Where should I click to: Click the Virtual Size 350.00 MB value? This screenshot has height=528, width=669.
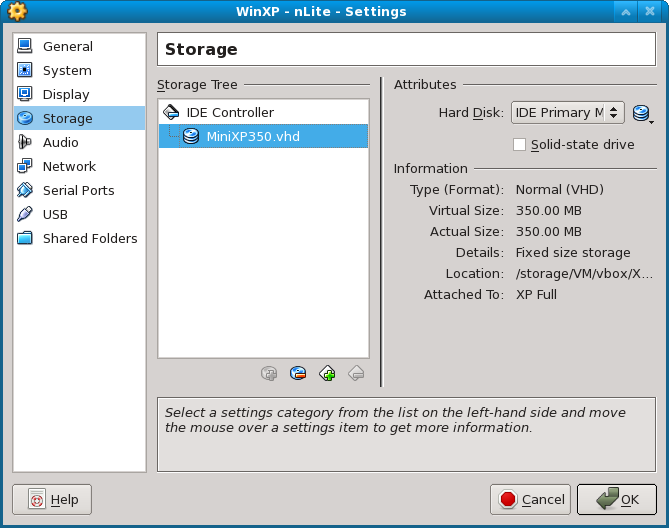click(549, 210)
